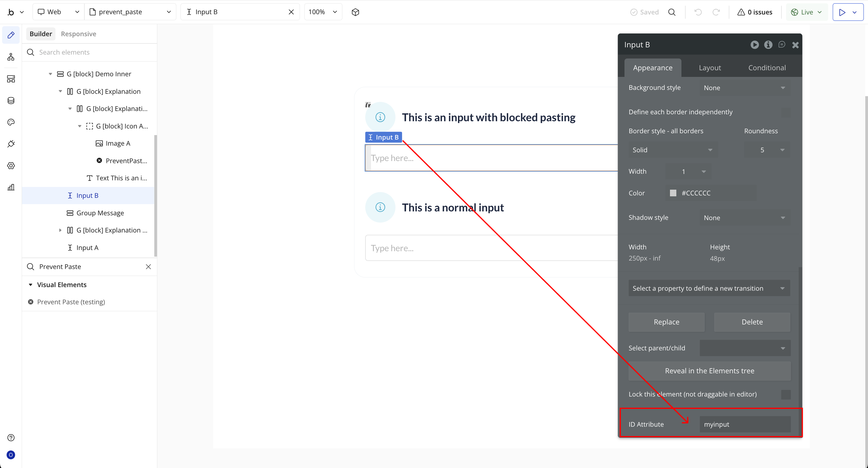Collapse the G [block] Demo Inner tree node
The width and height of the screenshot is (868, 468).
(x=50, y=74)
